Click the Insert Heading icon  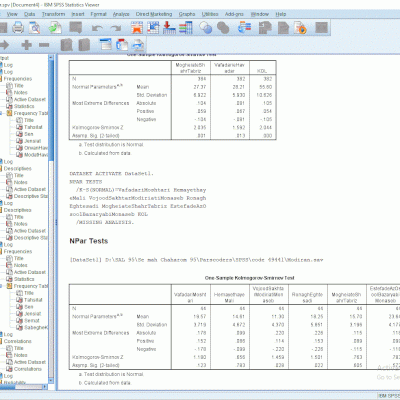tap(106, 45)
